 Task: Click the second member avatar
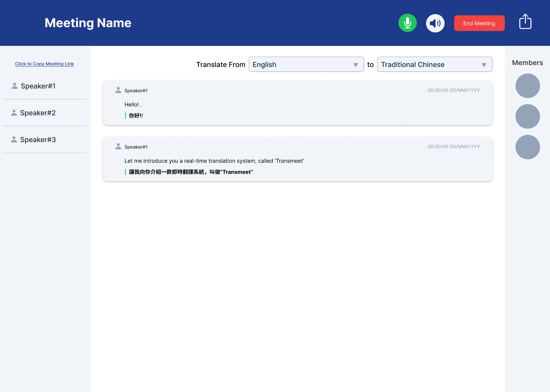527,116
